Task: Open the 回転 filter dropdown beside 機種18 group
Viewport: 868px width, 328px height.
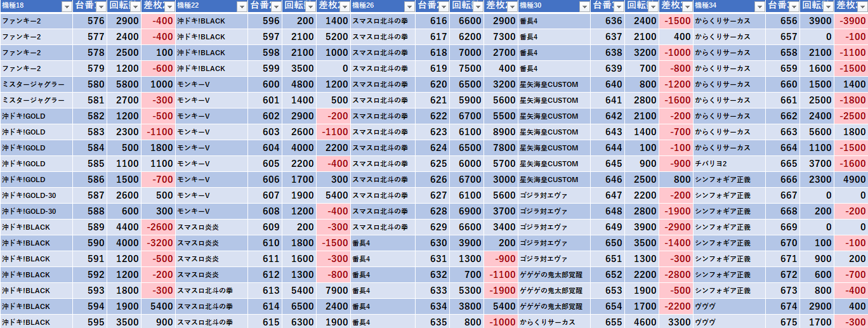Action: point(135,6)
